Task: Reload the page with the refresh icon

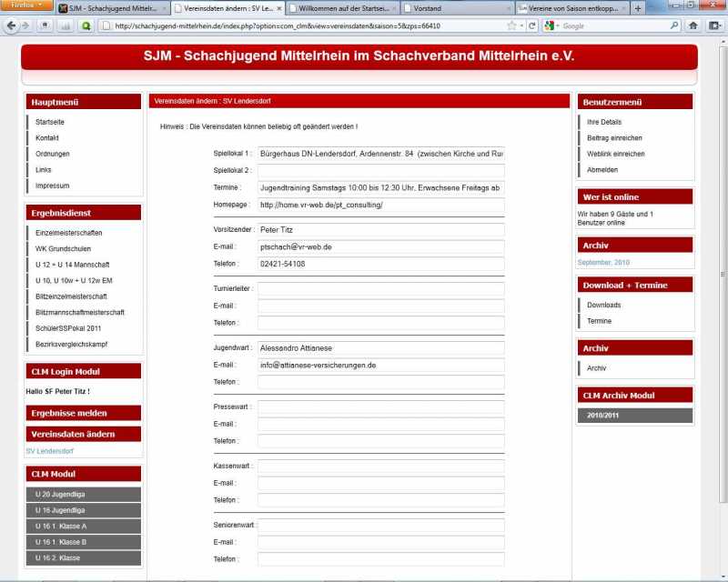Action: 532,25
